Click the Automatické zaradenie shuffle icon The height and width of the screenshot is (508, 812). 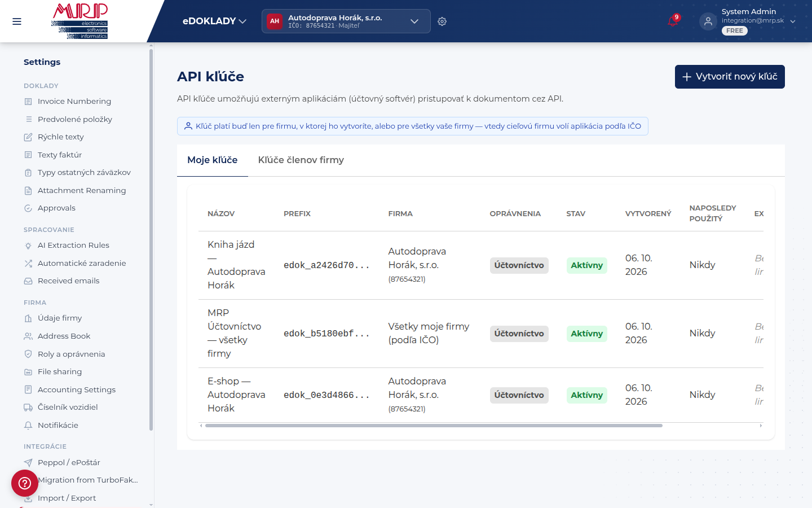pyautogui.click(x=28, y=264)
